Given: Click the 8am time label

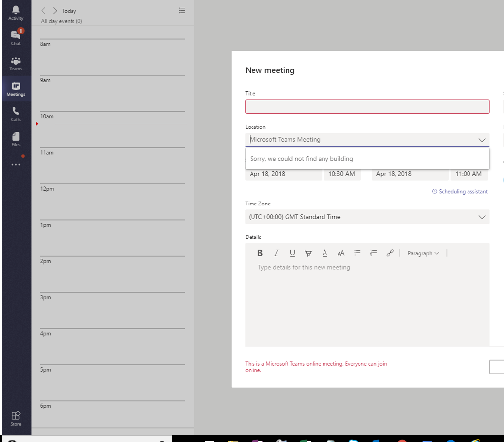Looking at the screenshot, I should click(x=45, y=44).
